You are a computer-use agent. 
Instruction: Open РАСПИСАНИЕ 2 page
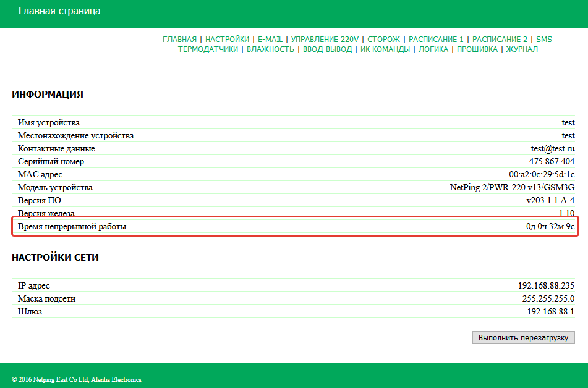[x=500, y=40]
